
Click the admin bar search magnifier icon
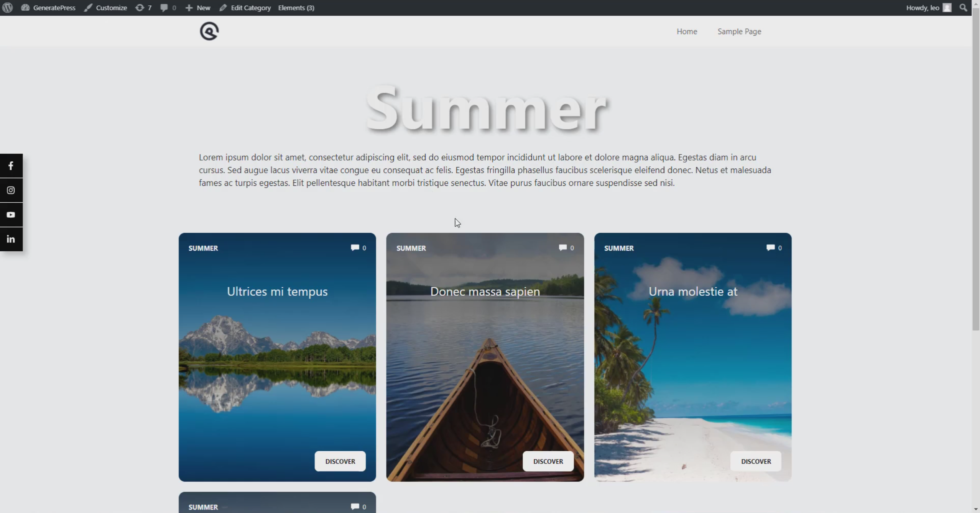963,8
